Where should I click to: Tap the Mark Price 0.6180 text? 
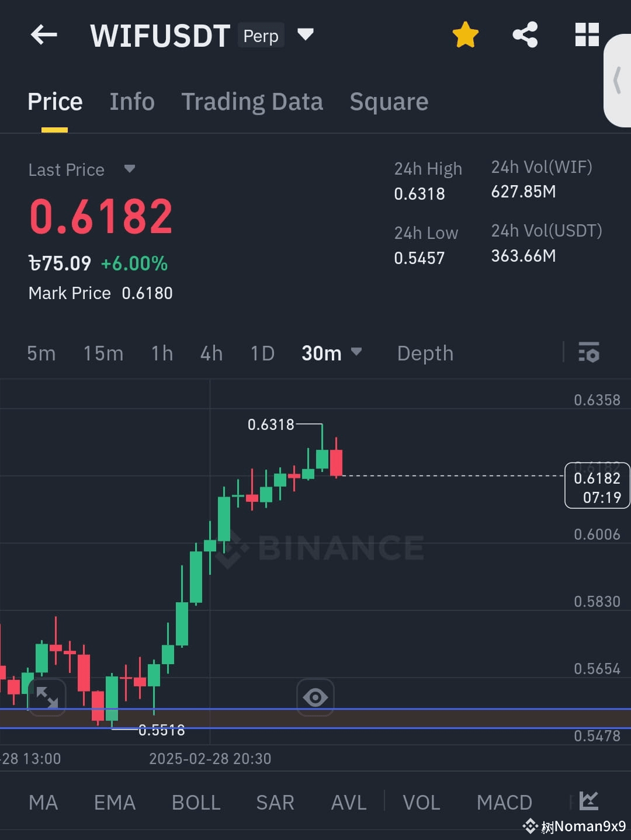pyautogui.click(x=100, y=293)
